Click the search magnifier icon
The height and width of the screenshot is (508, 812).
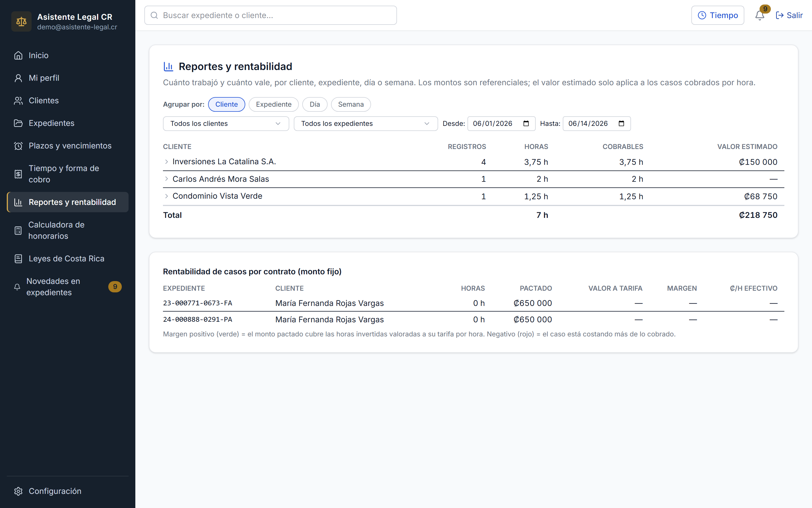point(154,15)
